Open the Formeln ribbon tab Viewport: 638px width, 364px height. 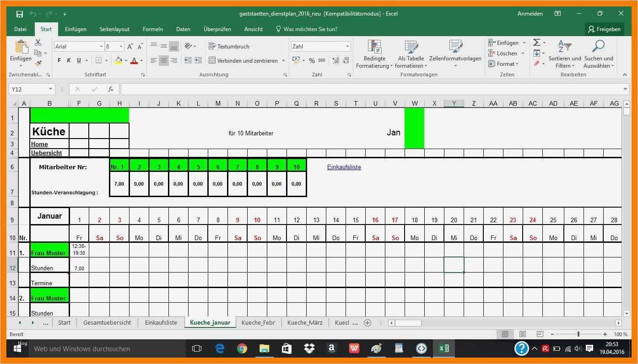point(152,29)
